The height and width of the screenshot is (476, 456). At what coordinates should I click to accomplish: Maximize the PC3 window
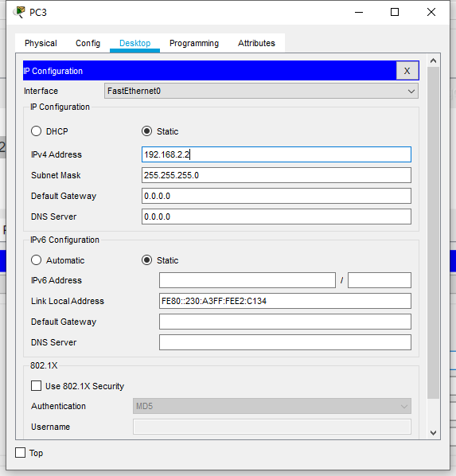coord(395,12)
